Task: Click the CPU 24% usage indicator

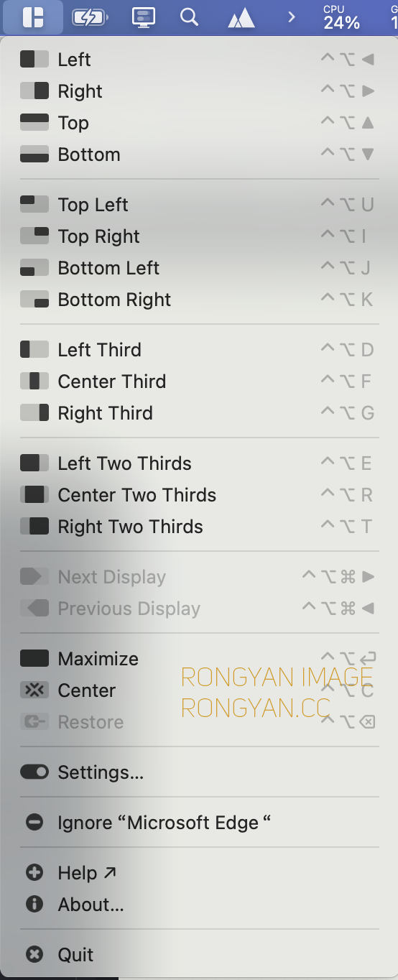Action: click(x=342, y=17)
